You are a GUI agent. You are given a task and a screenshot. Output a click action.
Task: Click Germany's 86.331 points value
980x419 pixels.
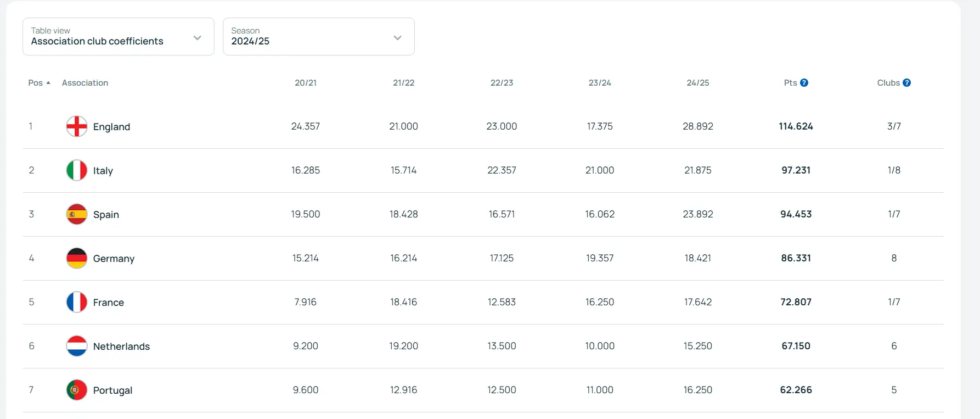(x=796, y=258)
